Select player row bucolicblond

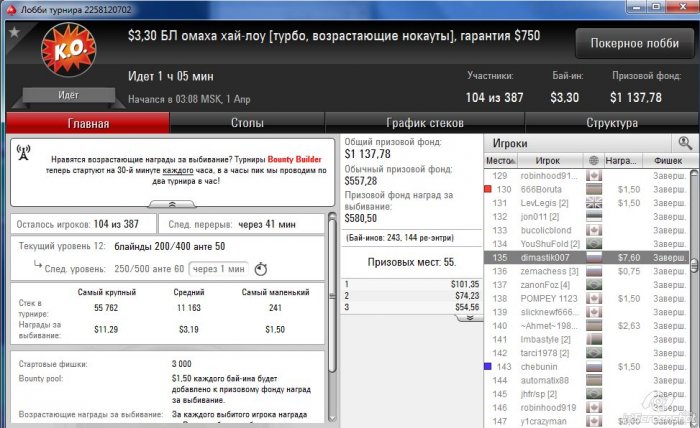pyautogui.click(x=586, y=230)
